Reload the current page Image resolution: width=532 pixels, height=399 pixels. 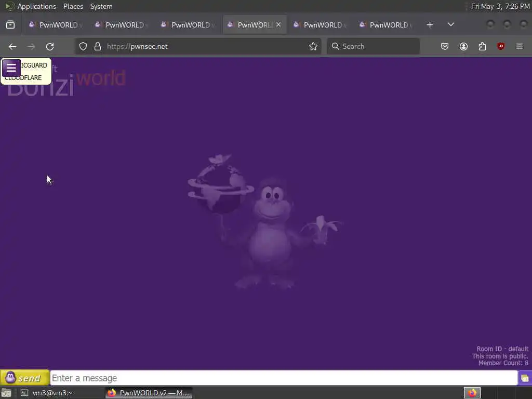click(x=50, y=46)
